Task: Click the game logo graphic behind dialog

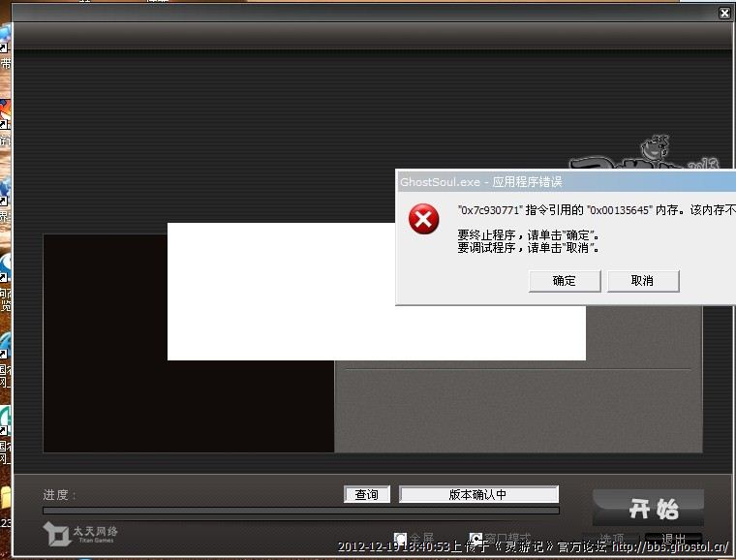Action: [x=629, y=155]
